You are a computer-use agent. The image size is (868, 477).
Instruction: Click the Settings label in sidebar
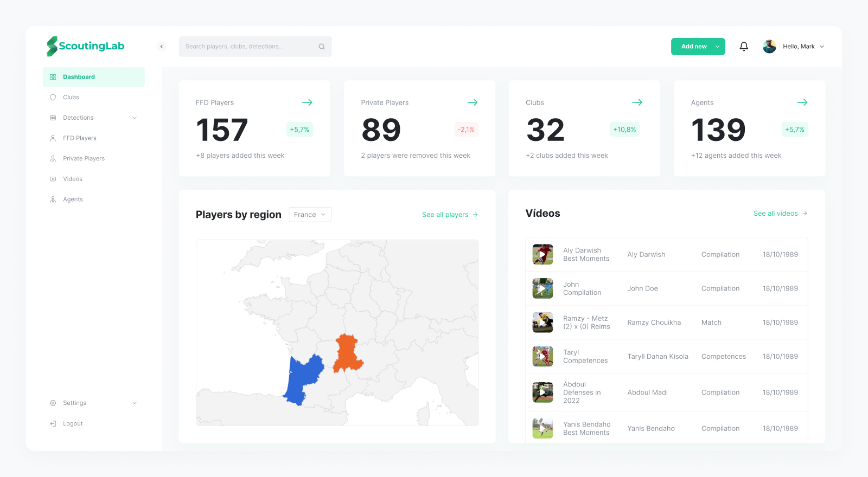coord(75,403)
